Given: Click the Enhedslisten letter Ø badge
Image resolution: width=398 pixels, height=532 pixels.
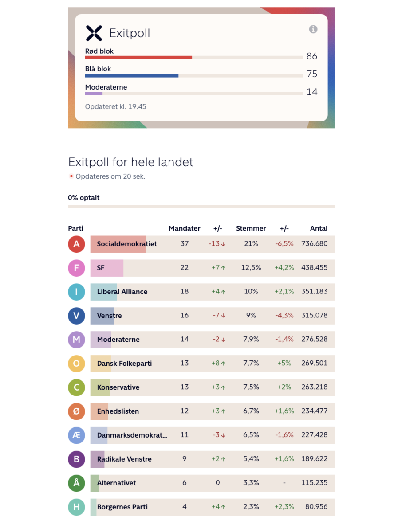Looking at the screenshot, I should [x=76, y=411].
